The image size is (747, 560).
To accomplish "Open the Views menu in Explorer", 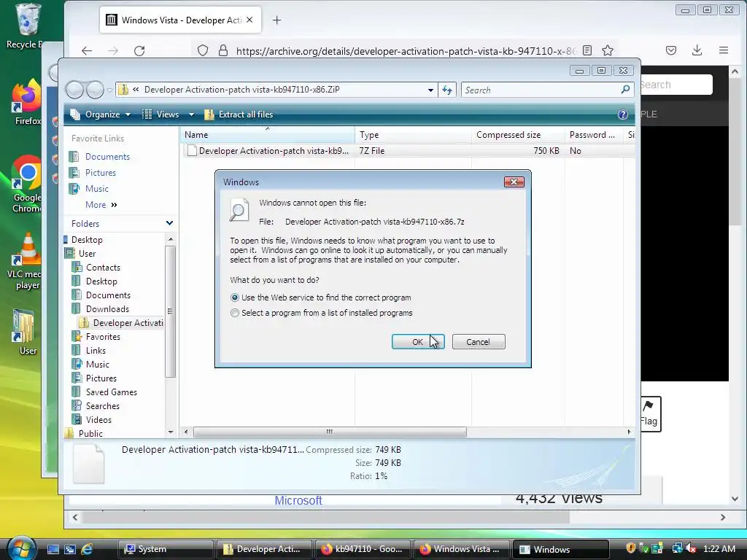I will click(162, 114).
